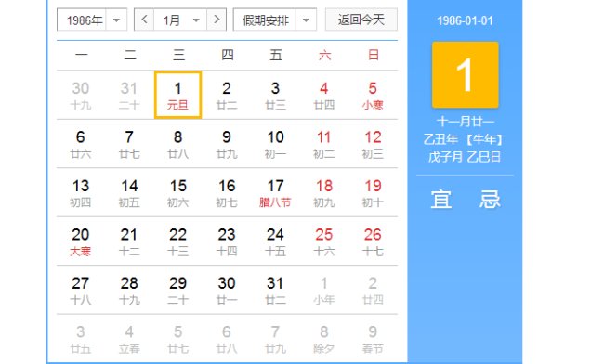Select greyed December 31 二十
604x364 pixels.
point(129,95)
